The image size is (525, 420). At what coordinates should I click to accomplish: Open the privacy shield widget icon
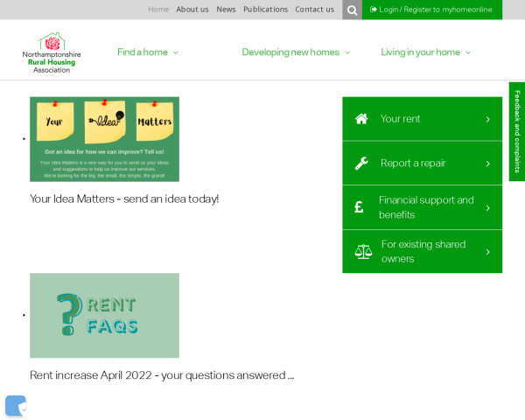click(x=16, y=406)
